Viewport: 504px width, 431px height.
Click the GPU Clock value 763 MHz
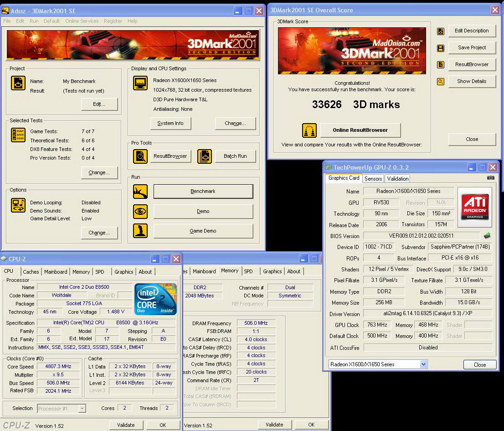coord(377,325)
